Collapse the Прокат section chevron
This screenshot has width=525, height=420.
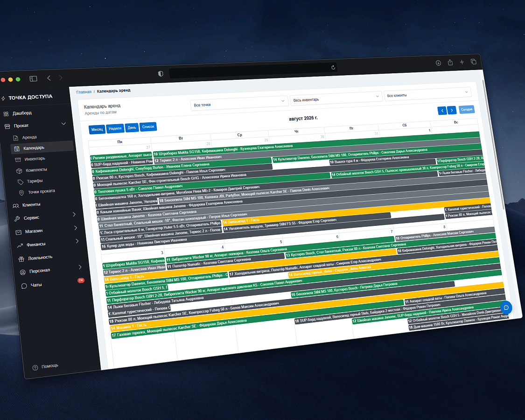tap(63, 124)
